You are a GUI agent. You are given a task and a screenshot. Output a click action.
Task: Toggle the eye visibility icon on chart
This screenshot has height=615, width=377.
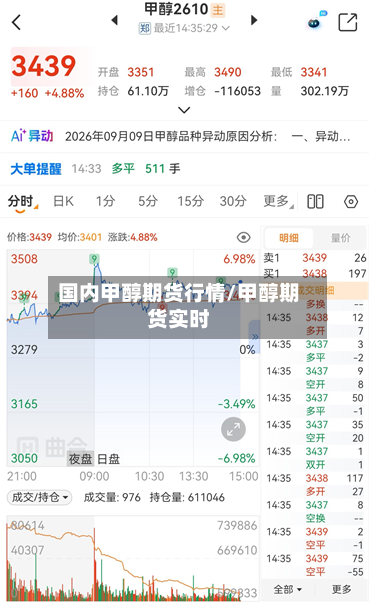(x=244, y=237)
